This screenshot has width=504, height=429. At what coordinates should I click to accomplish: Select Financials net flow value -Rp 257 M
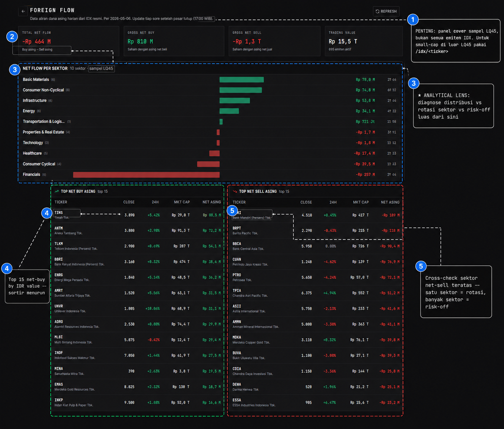tap(365, 175)
